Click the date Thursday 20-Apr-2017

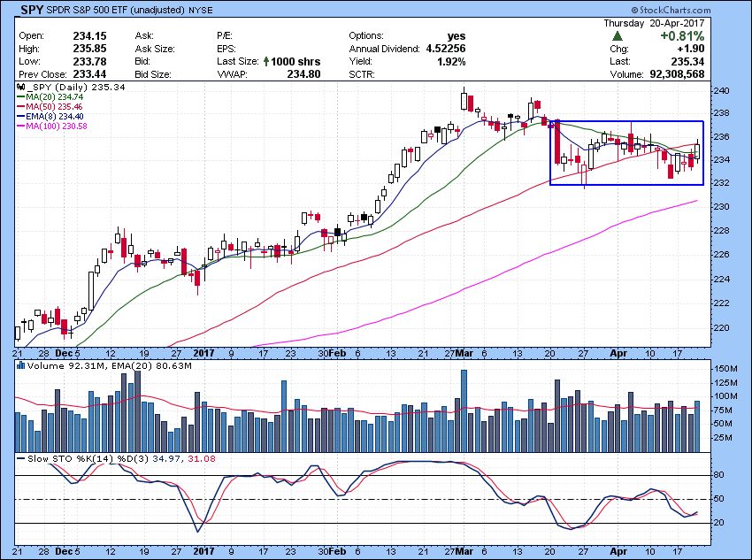coord(654,23)
